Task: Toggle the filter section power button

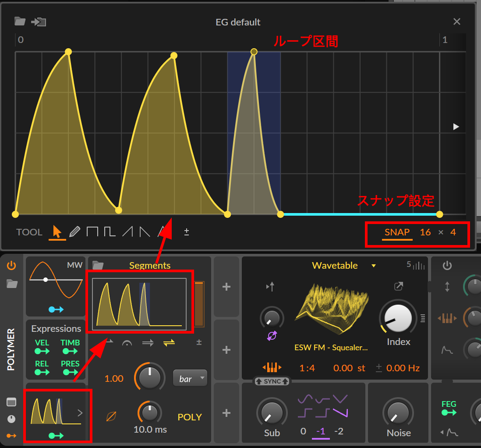Action: [447, 265]
